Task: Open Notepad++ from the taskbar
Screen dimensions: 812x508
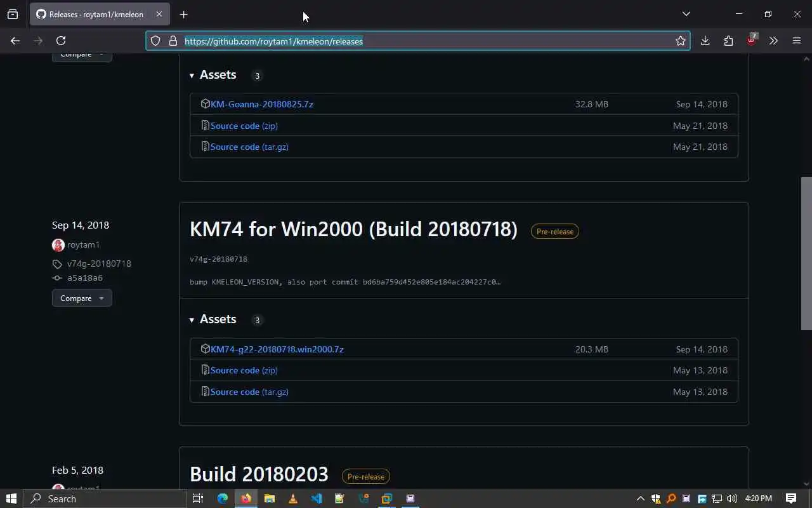Action: (339, 498)
